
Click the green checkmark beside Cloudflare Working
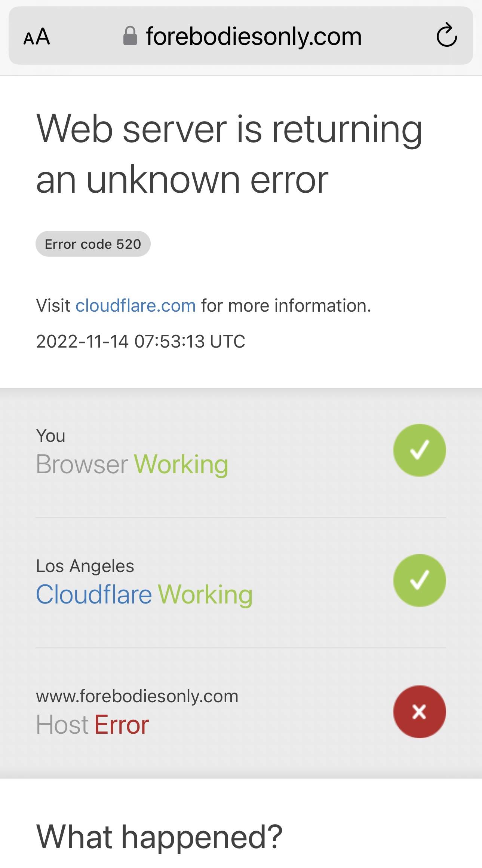pyautogui.click(x=419, y=580)
